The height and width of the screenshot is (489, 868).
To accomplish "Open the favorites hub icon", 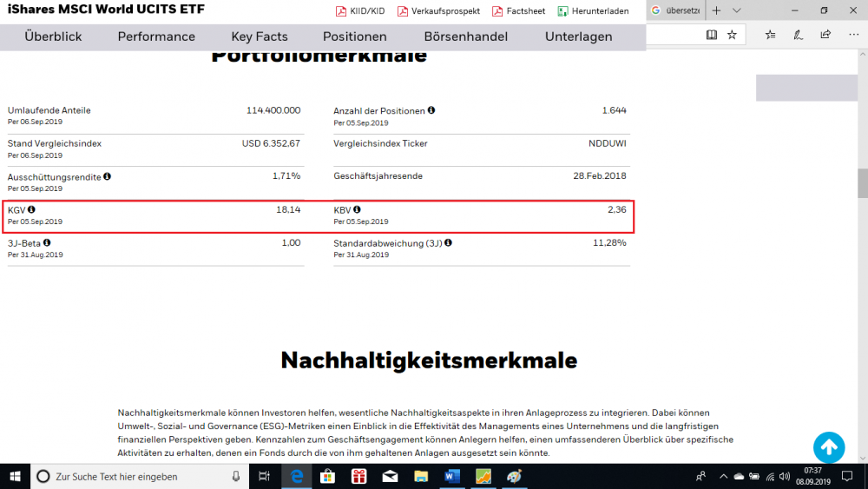I will point(770,35).
